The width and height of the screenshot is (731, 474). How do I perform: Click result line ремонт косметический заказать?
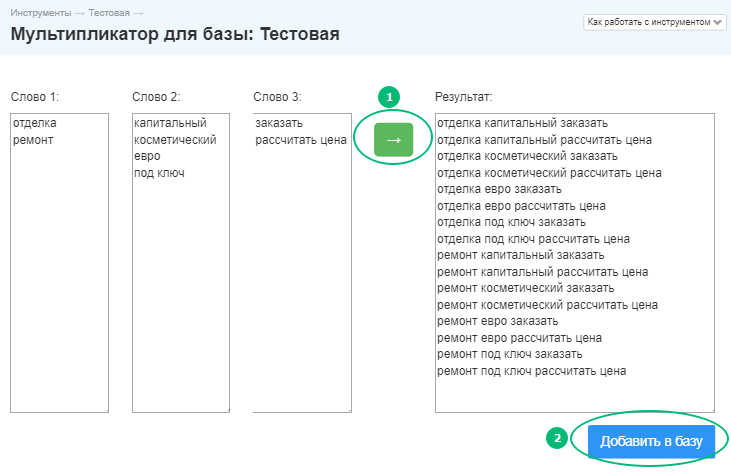[526, 289]
